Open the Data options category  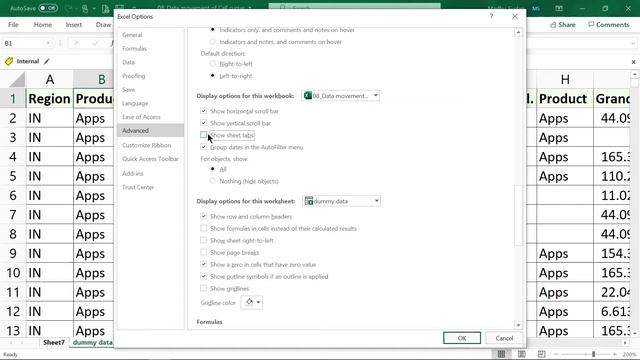[128, 62]
